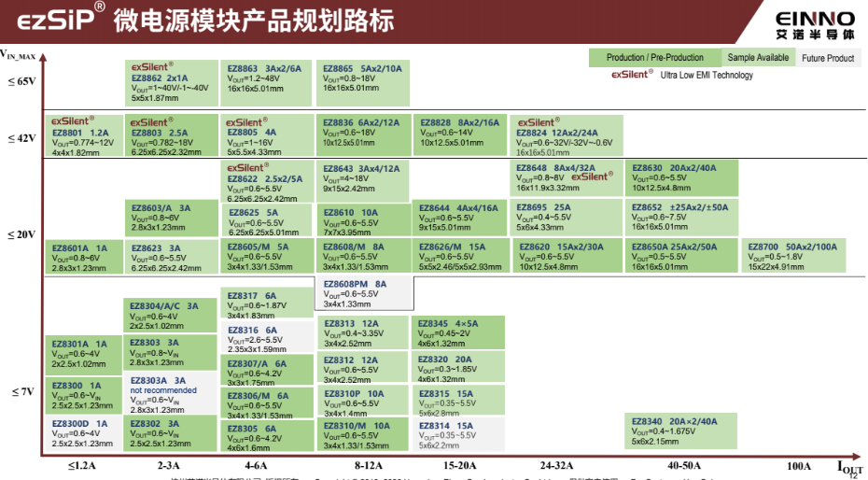This screenshot has height=480, width=868.
Task: Click the exSilent Ultra Low EMI Technology label
Action: 682,75
